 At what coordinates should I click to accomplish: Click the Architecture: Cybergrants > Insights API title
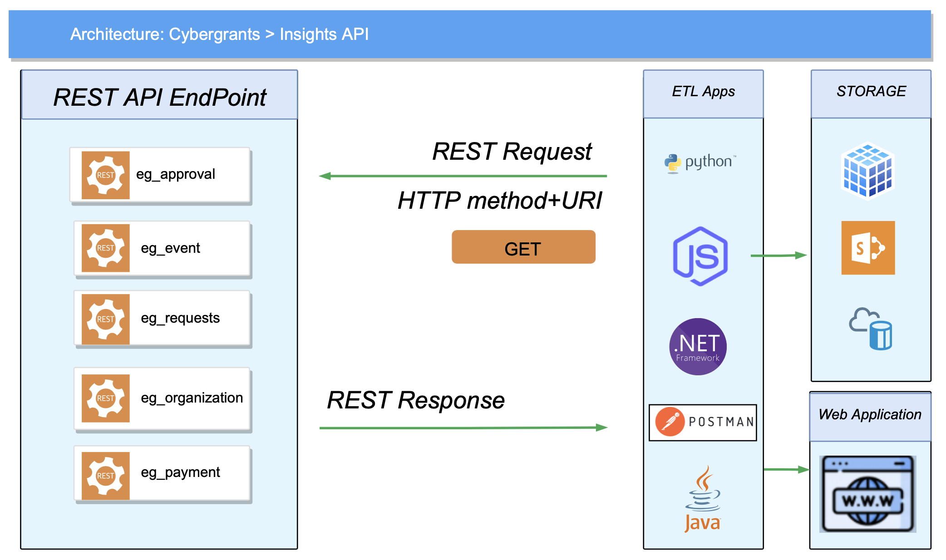pyautogui.click(x=219, y=34)
